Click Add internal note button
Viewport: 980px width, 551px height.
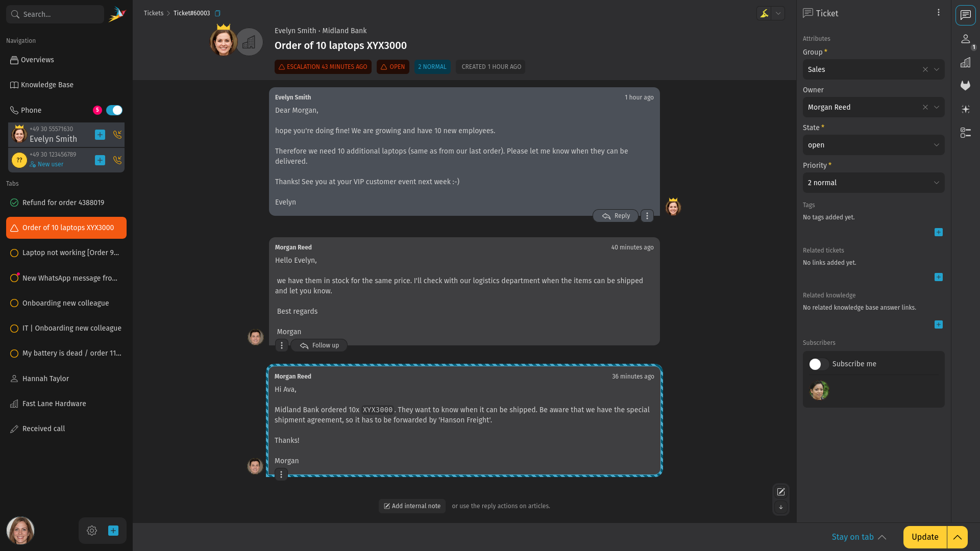point(412,506)
